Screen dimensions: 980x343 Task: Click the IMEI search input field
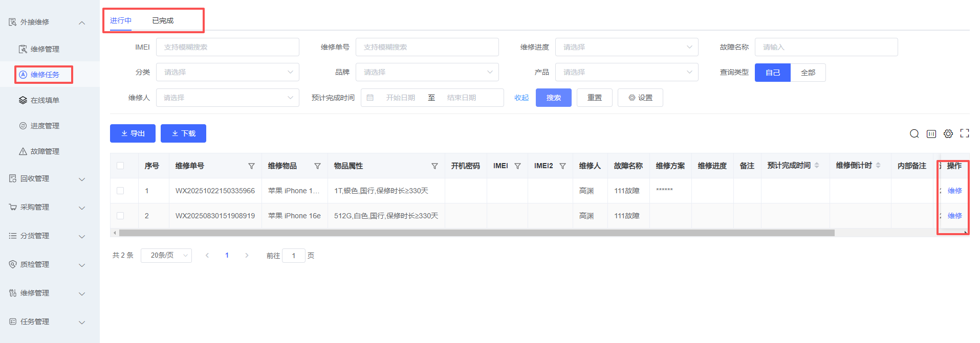(227, 47)
